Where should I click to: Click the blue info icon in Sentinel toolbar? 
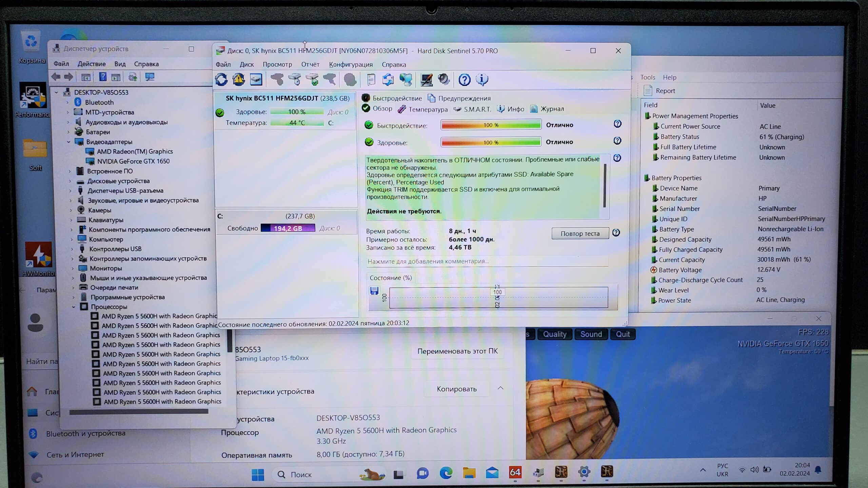point(482,80)
